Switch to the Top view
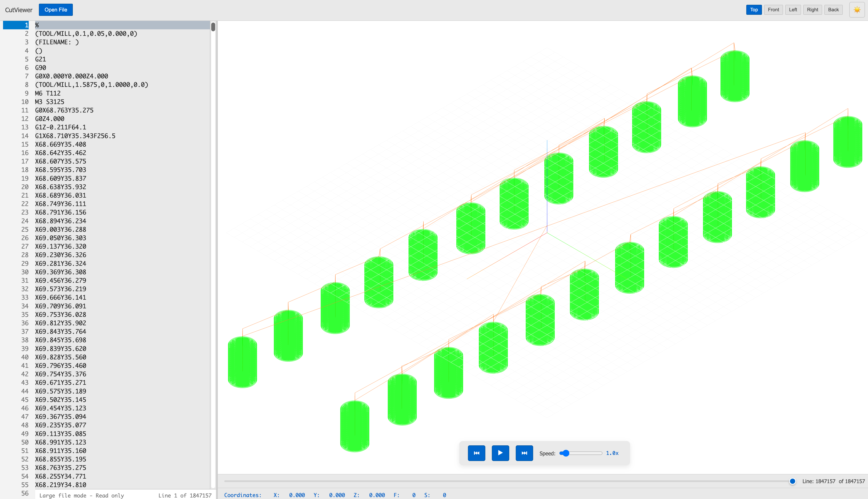Image resolution: width=868 pixels, height=499 pixels. pyautogui.click(x=753, y=10)
